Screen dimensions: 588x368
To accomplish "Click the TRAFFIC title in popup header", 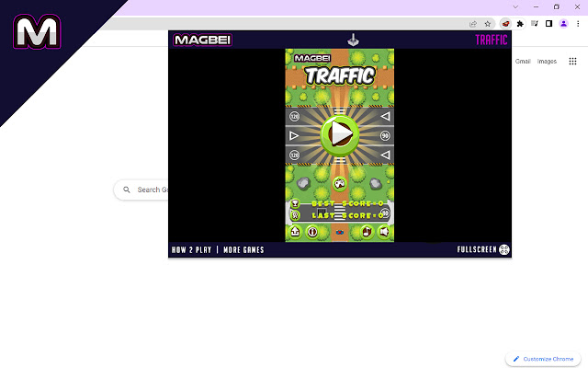I will [x=492, y=40].
